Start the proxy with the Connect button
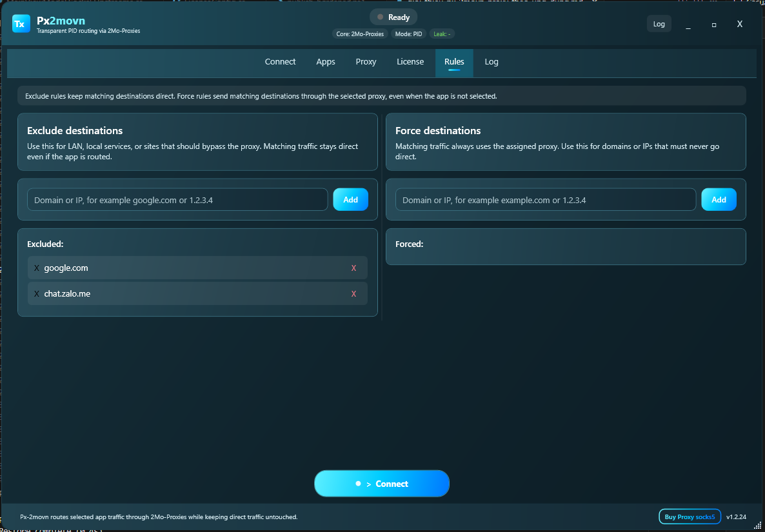 pyautogui.click(x=381, y=484)
